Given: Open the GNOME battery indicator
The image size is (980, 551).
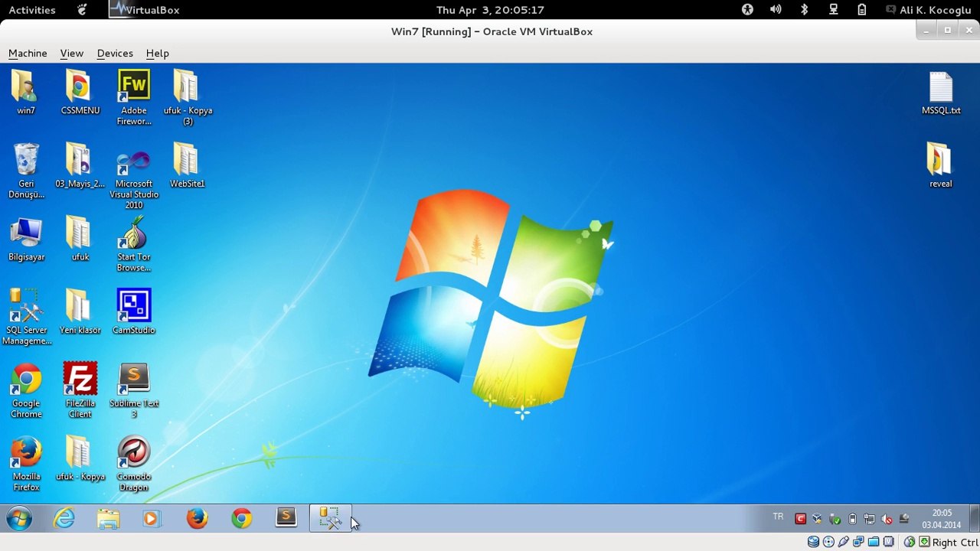Looking at the screenshot, I should (862, 10).
